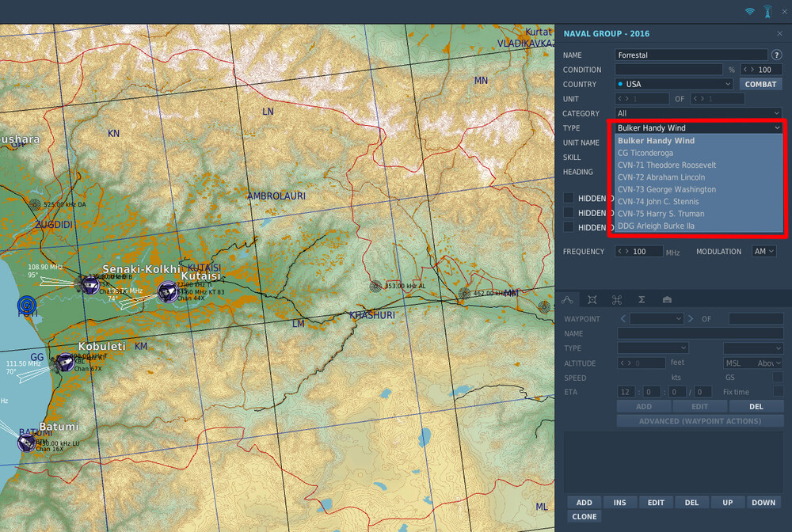The width and height of the screenshot is (792, 532).
Task: Open the Country dropdown showing USA
Action: pyautogui.click(x=675, y=84)
